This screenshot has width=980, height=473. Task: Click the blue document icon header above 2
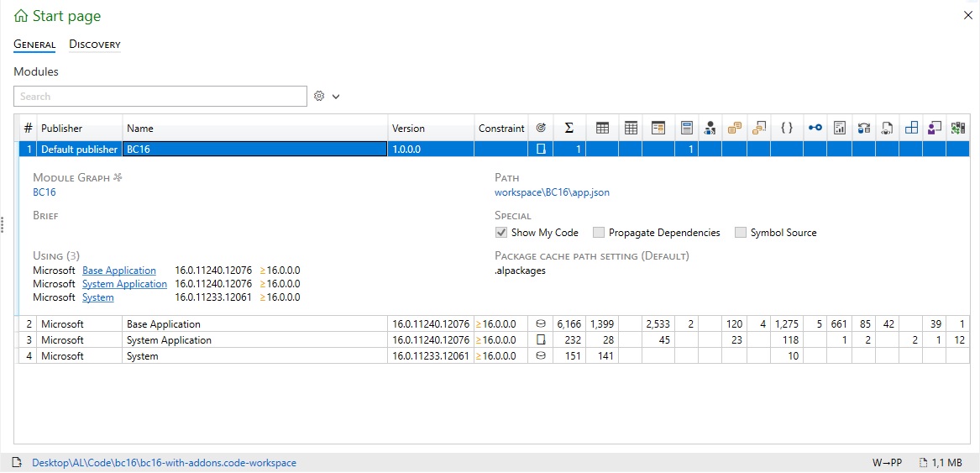686,128
